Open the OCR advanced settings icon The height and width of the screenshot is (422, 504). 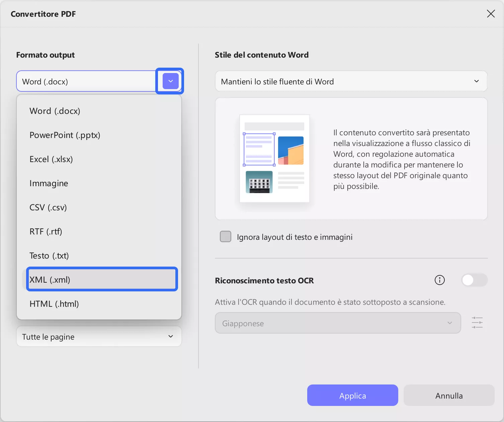point(477,323)
